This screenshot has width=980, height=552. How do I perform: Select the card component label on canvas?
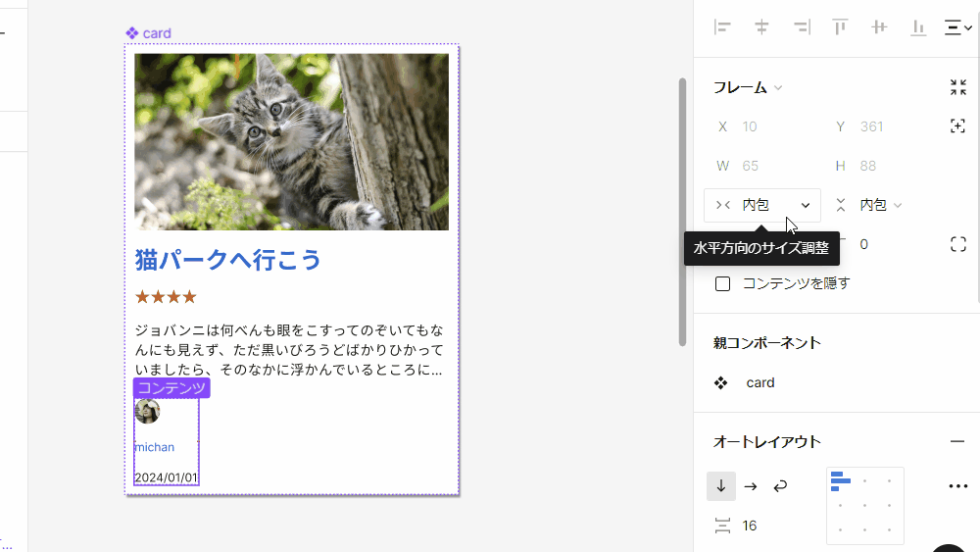(148, 33)
